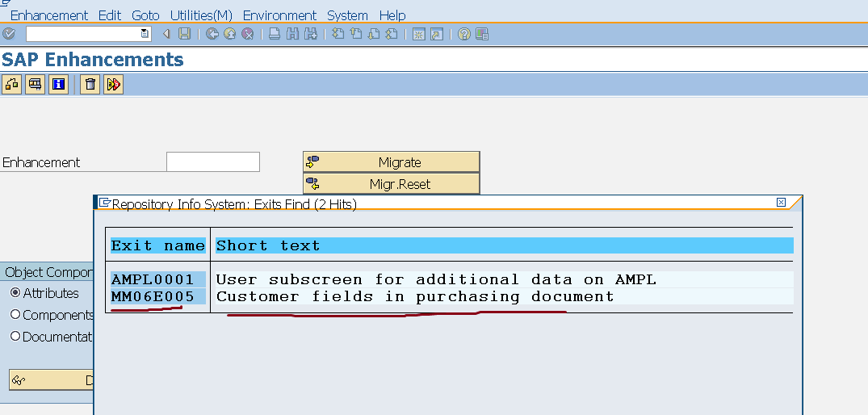Click the popup title bar icon
868x415 pixels.
pos(105,203)
